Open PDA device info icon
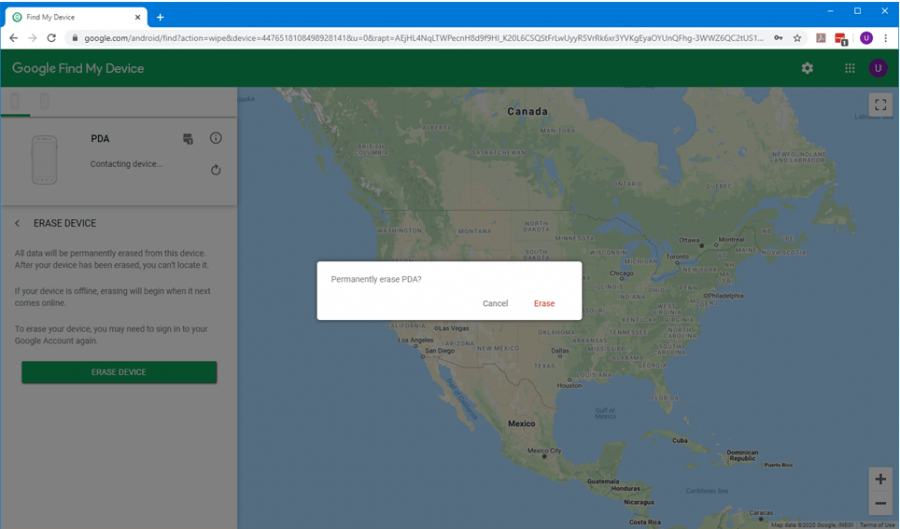The height and width of the screenshot is (529, 900). click(216, 138)
